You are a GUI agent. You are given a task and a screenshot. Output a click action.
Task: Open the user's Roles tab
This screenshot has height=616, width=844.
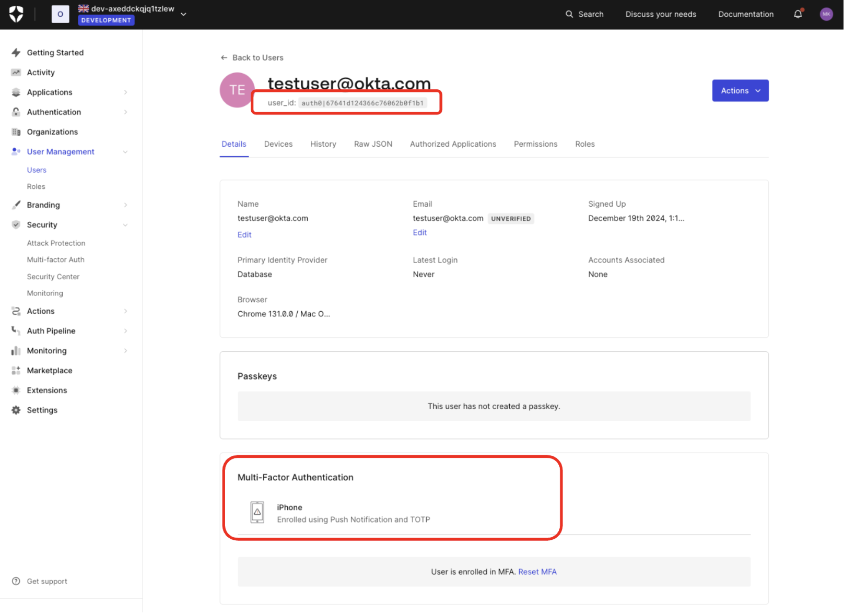tap(585, 144)
